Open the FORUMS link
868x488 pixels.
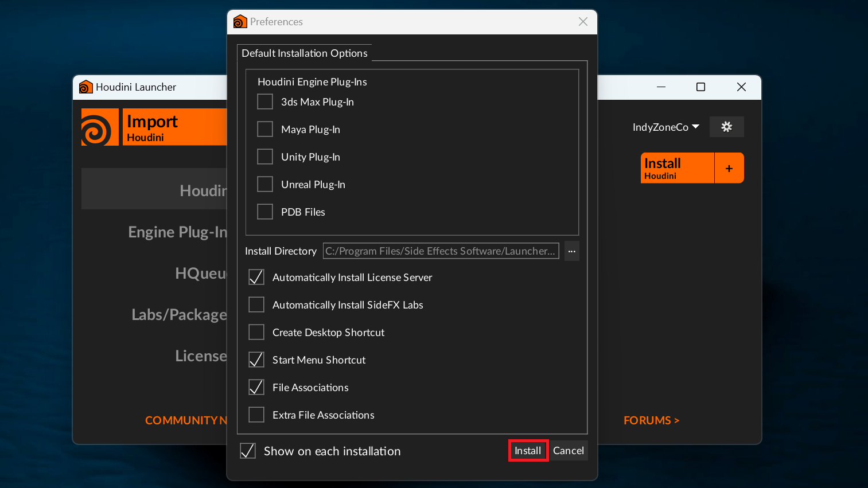click(651, 420)
